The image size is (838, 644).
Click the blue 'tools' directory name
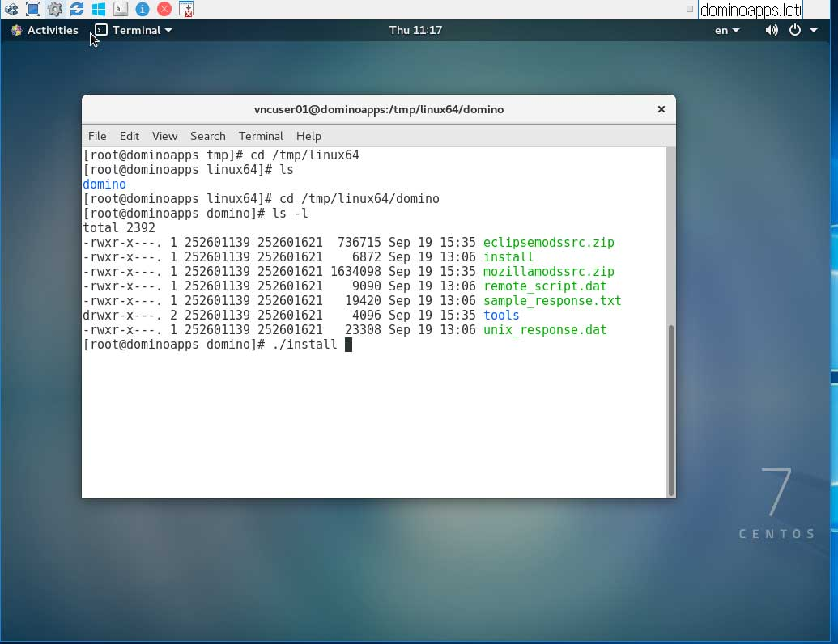[501, 315]
